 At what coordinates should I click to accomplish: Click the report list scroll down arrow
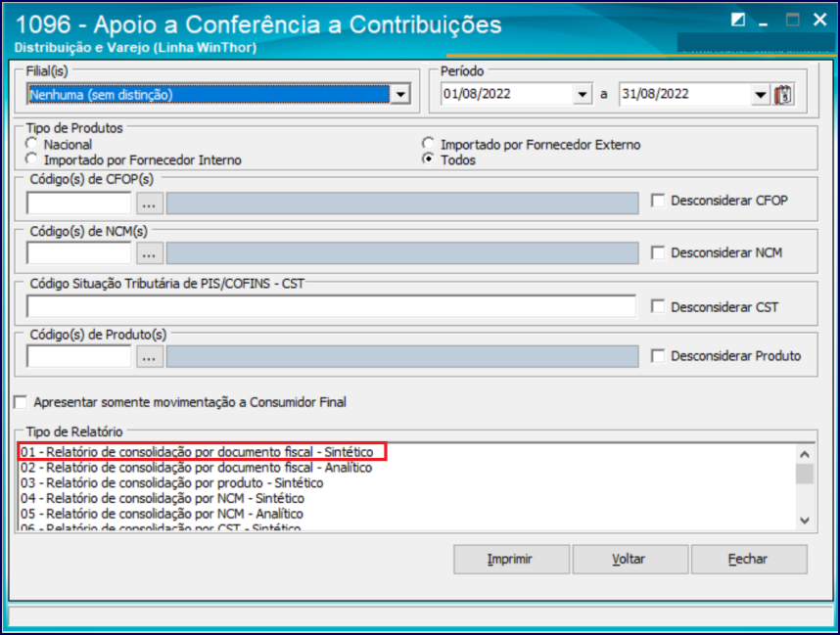click(x=804, y=521)
